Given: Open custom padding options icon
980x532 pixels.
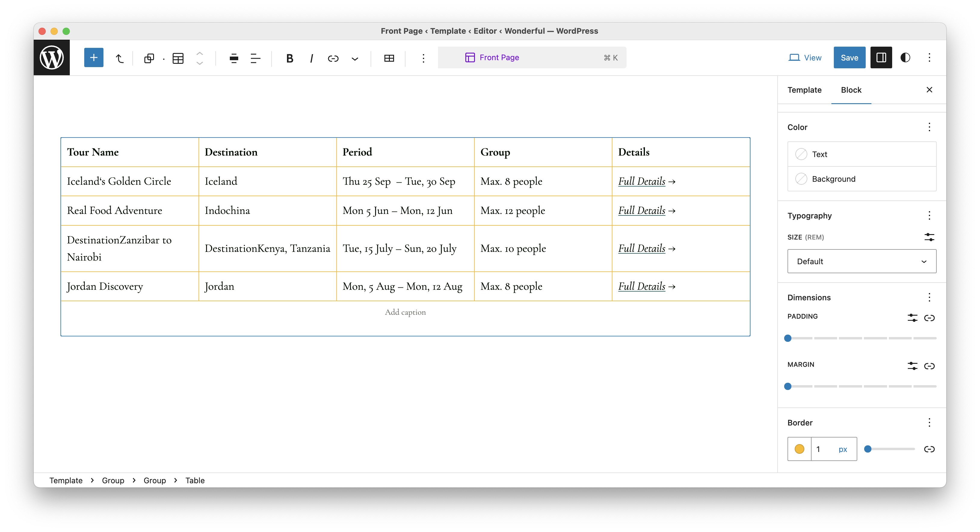Looking at the screenshot, I should coord(912,318).
